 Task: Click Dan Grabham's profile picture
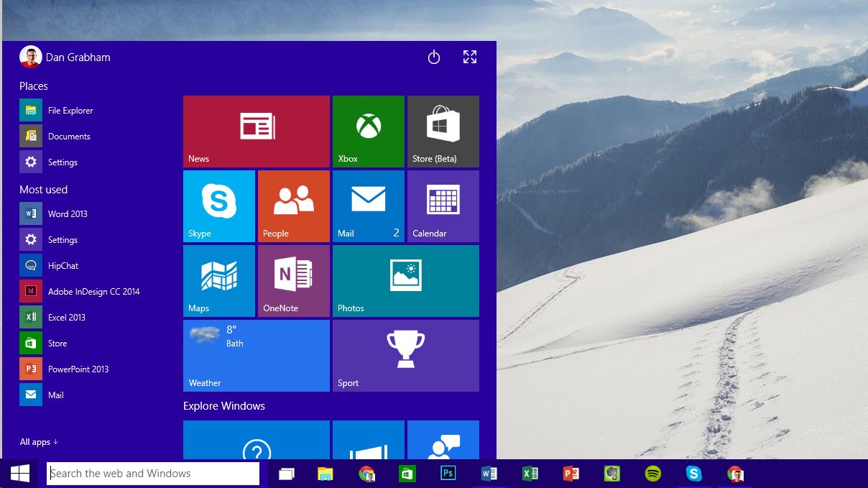(x=31, y=56)
